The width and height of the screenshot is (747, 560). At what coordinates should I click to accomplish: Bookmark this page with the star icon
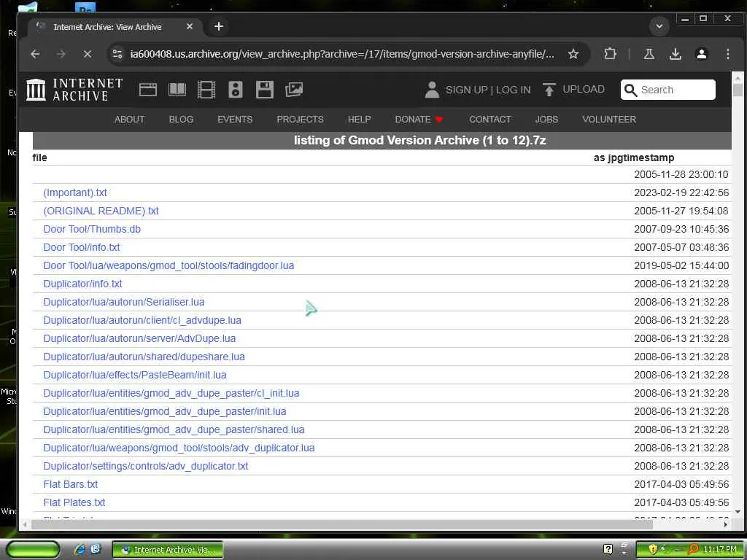[573, 54]
